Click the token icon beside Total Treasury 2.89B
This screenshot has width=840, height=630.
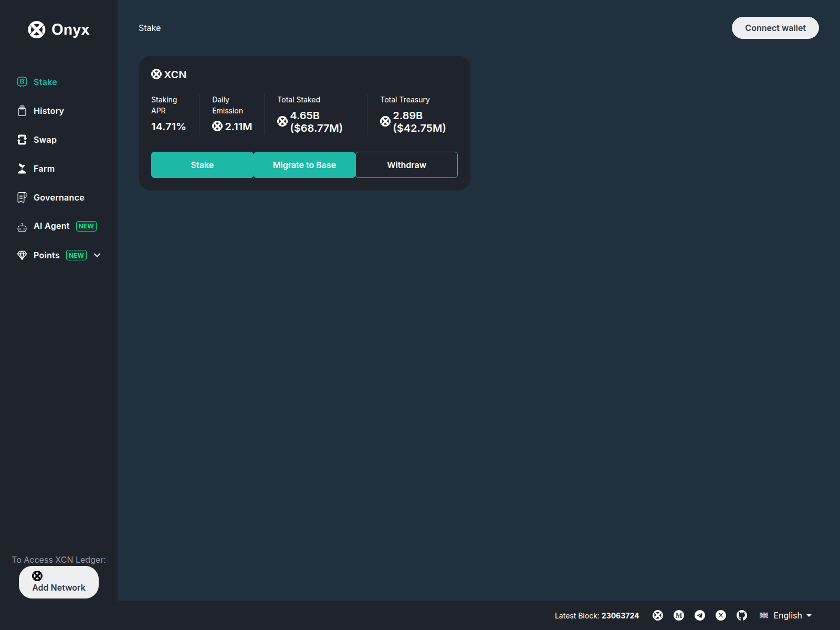[x=385, y=121]
